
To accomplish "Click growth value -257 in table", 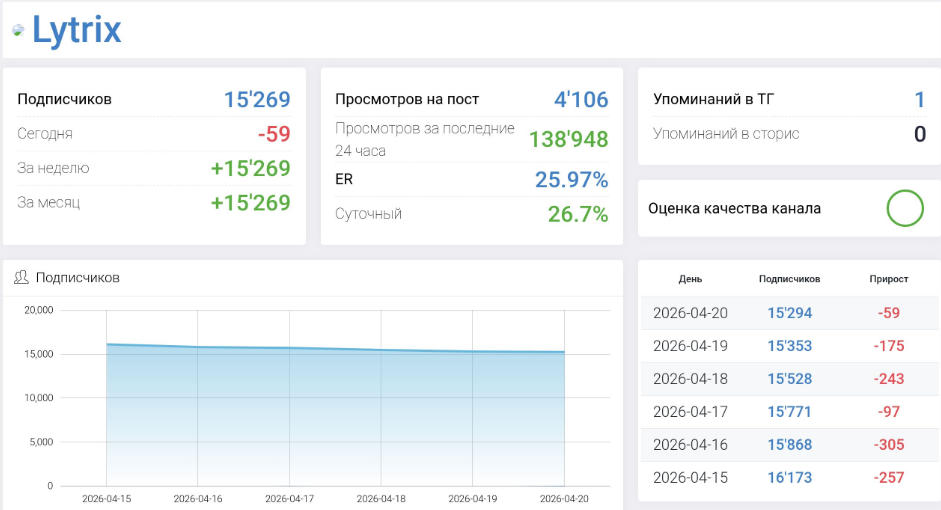I will click(889, 478).
